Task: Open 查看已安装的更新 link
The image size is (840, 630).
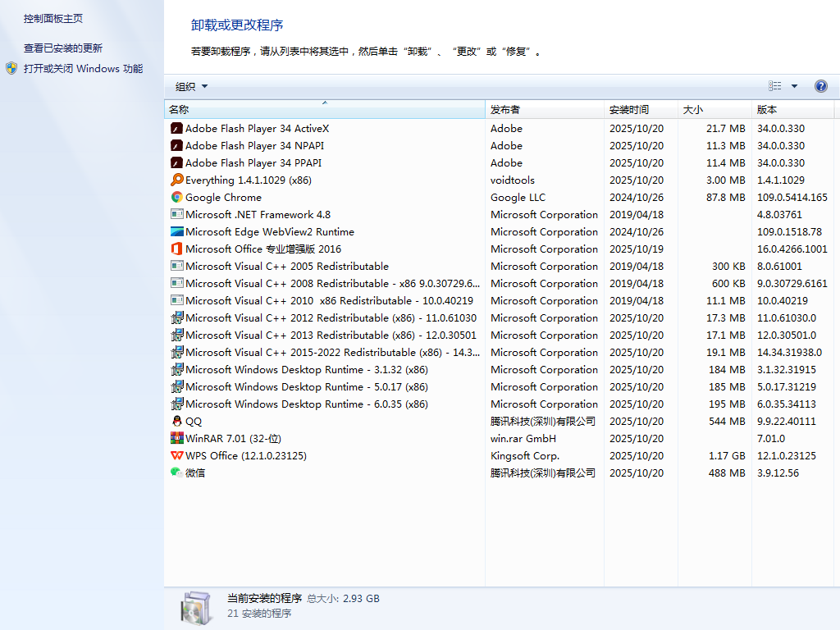Action: [x=63, y=48]
